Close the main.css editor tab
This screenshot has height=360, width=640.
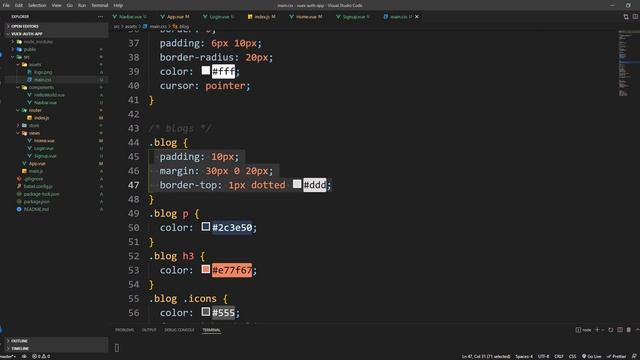tap(417, 17)
